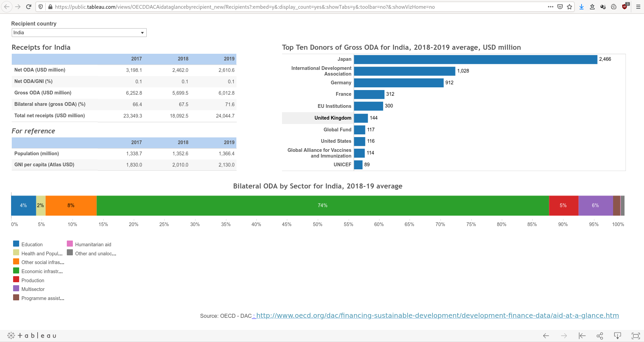Click the browser Forward arrow

coord(18,7)
